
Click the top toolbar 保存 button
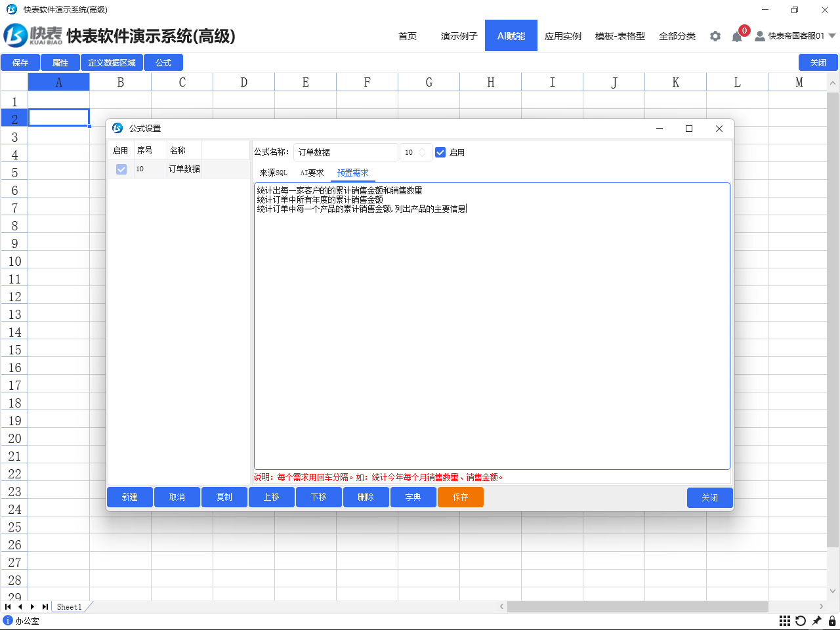tap(20, 62)
